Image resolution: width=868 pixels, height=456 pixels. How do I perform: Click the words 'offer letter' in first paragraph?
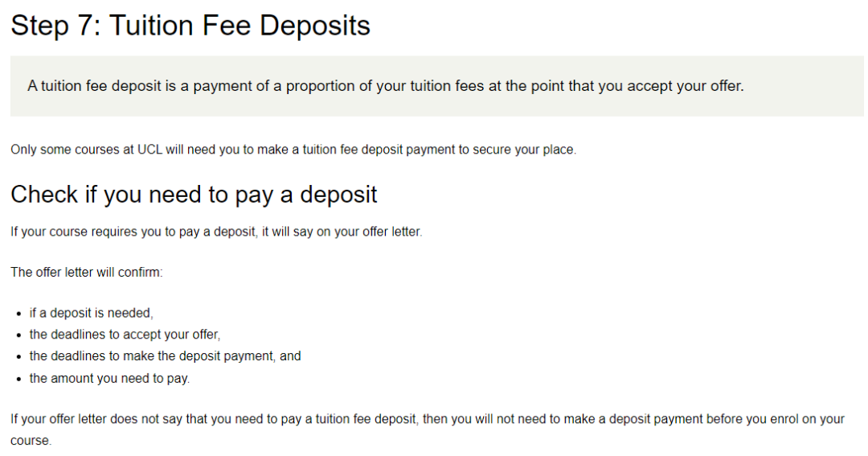click(391, 232)
